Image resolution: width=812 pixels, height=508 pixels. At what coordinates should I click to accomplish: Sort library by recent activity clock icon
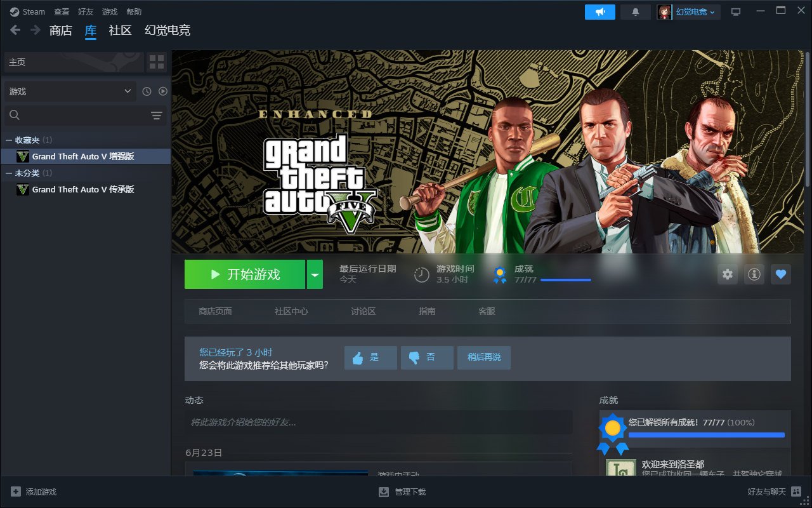(x=147, y=91)
